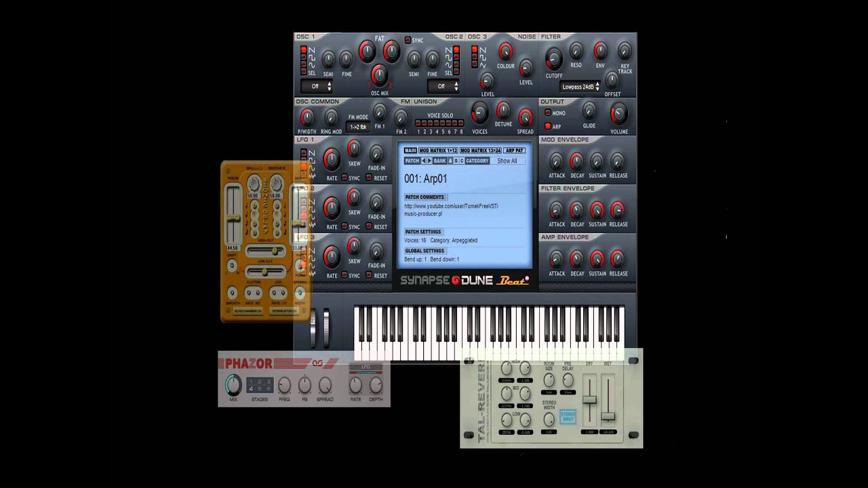Select bank B
The height and width of the screenshot is (488, 868).
point(456,161)
